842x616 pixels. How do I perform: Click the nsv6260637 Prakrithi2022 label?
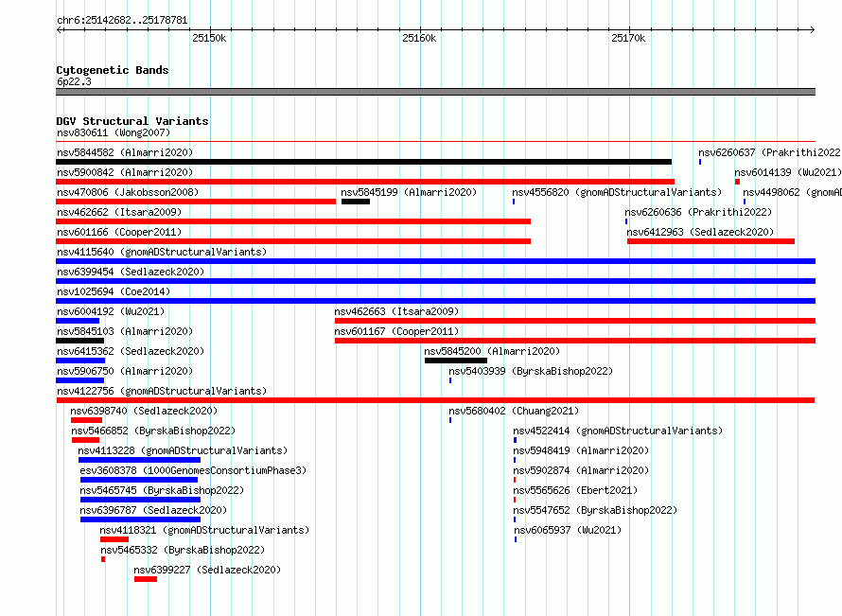[x=769, y=152]
